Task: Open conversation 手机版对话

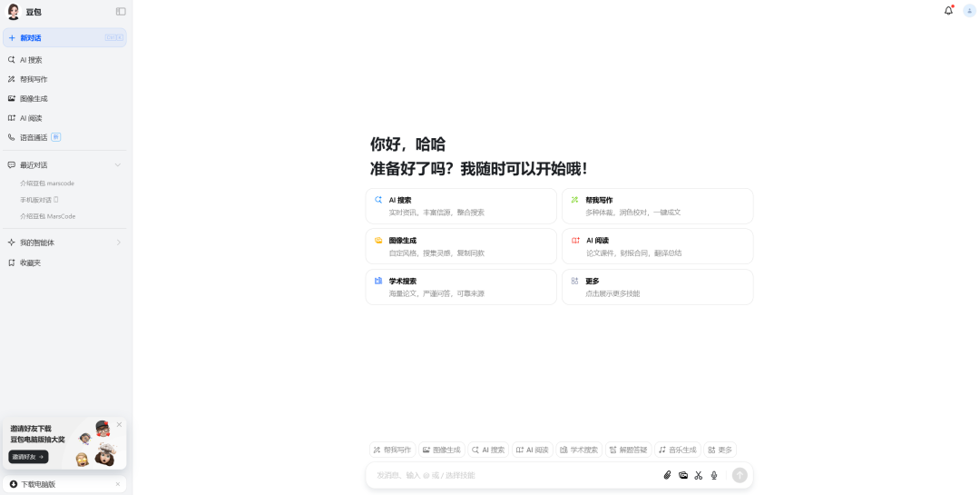Action: [39, 200]
